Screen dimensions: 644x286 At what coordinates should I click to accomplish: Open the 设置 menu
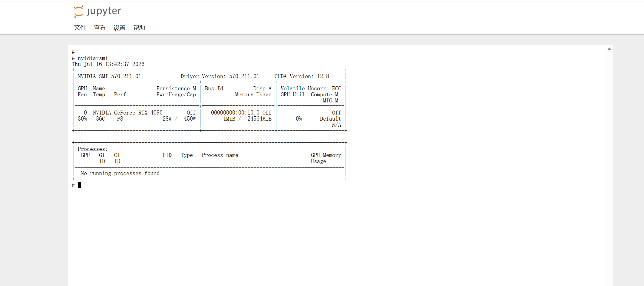tap(120, 28)
